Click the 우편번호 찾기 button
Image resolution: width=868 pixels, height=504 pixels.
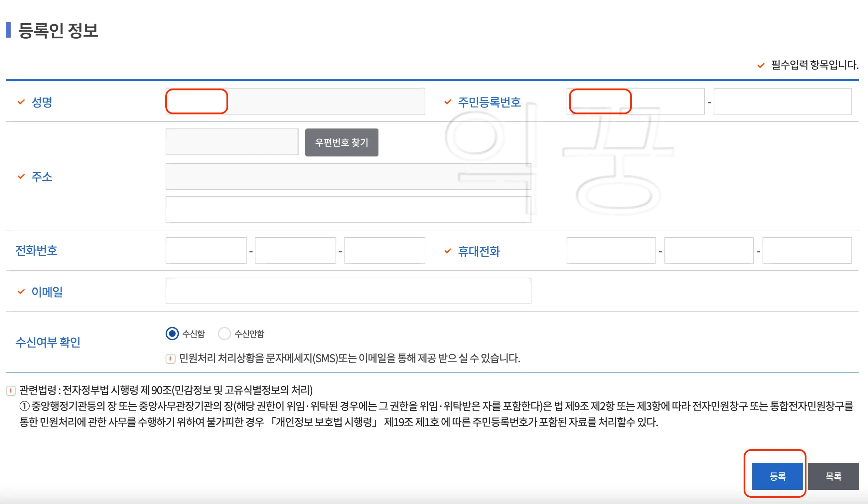[x=341, y=142]
